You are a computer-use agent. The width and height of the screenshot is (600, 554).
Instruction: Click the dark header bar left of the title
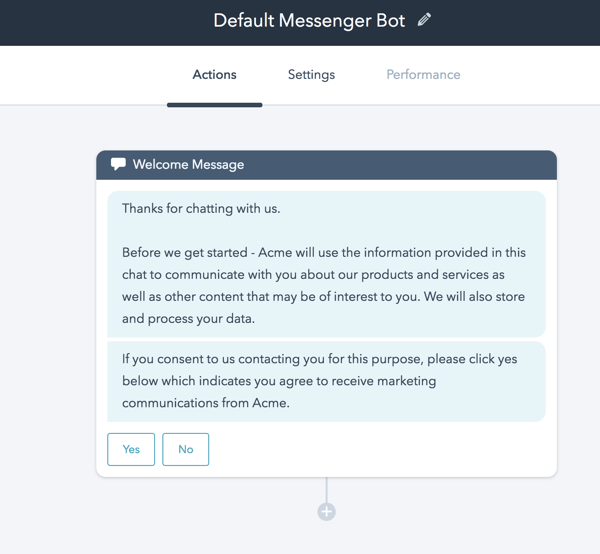[100, 22]
